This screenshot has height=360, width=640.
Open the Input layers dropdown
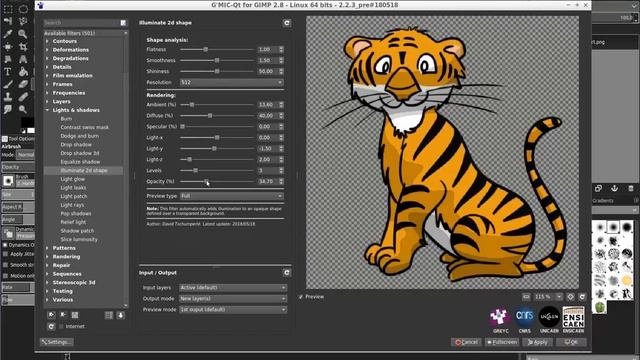coord(233,288)
